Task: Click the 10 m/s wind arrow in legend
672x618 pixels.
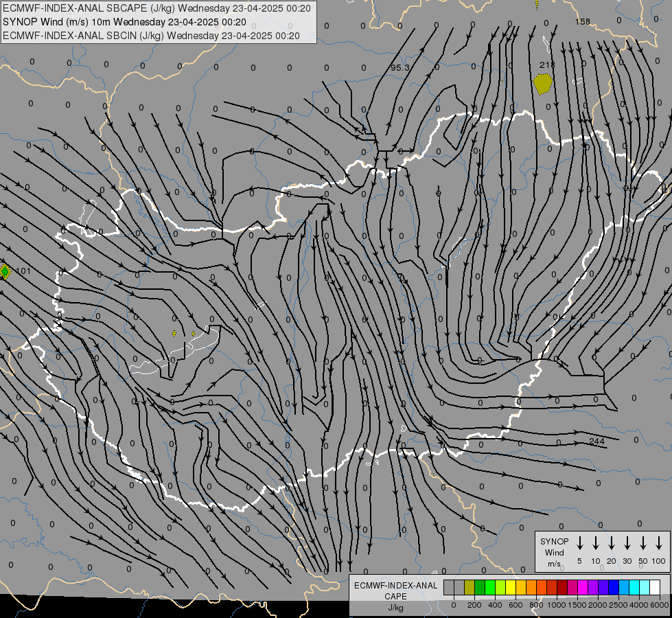Action: 596,543
